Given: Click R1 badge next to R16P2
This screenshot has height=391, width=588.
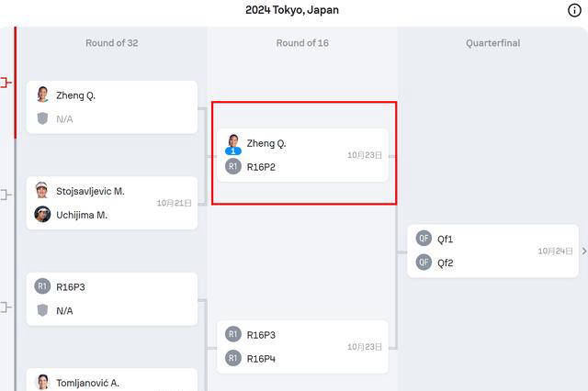Looking at the screenshot, I should pyautogui.click(x=233, y=167).
